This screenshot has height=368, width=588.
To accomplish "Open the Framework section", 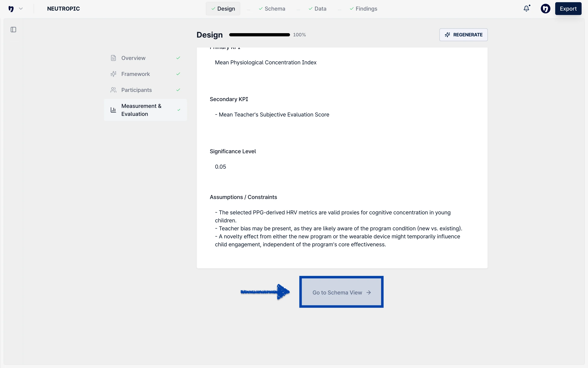I will coord(145,74).
